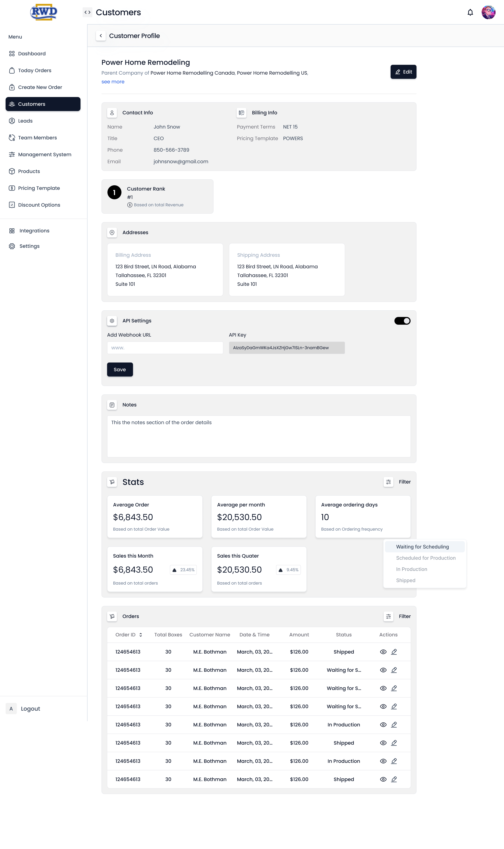Toggle the API Settings switch
This screenshot has width=504, height=849.
(x=402, y=321)
